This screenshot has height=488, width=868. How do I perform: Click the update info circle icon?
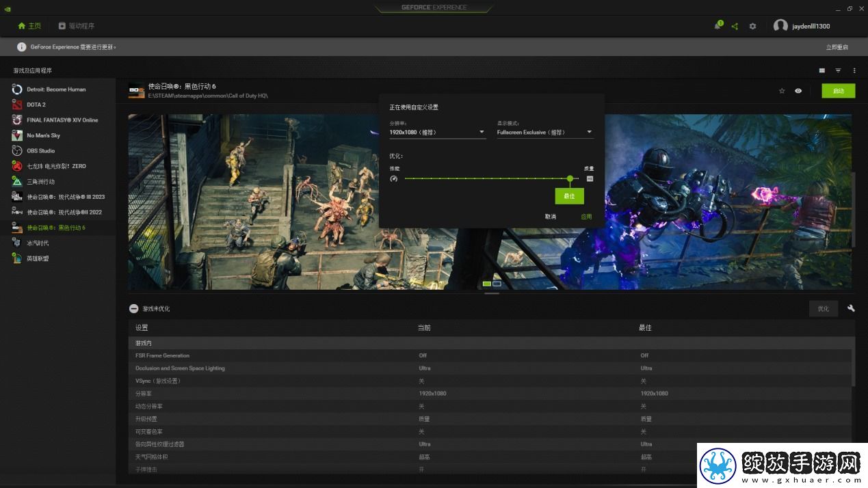click(x=22, y=47)
